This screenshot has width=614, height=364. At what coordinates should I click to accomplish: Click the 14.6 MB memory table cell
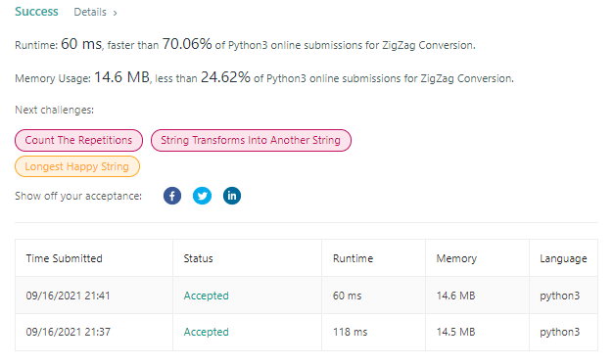tap(455, 296)
